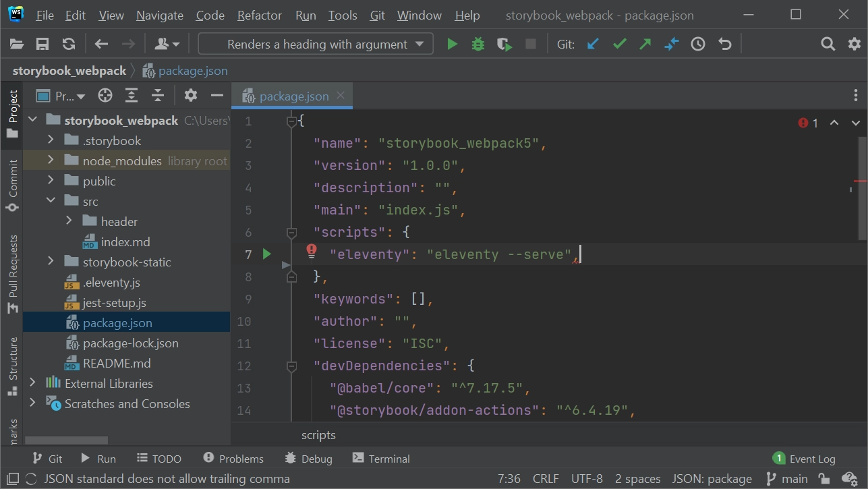Expand the public folder
Image resolution: width=868 pixels, height=489 pixels.
[51, 181]
